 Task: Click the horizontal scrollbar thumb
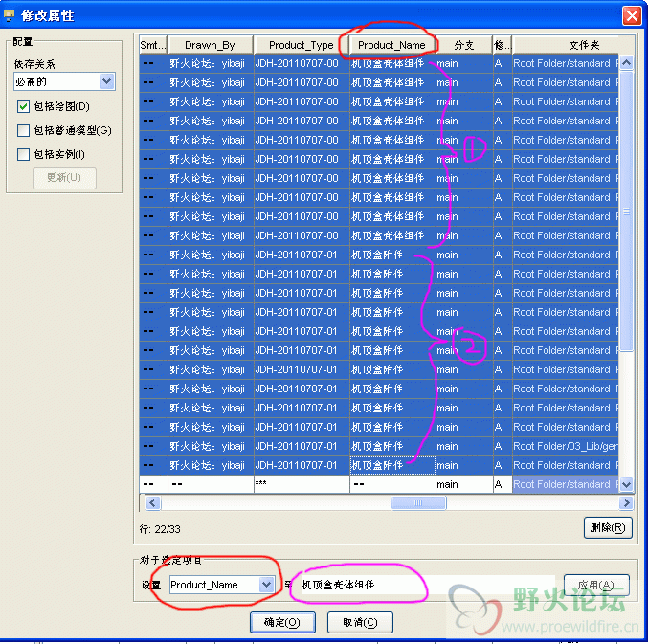(418, 502)
